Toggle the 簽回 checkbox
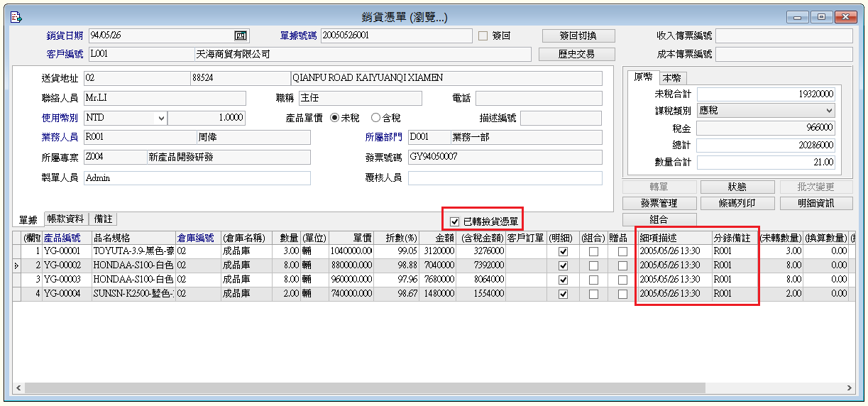Image resolution: width=868 pixels, height=406 pixels. click(483, 35)
